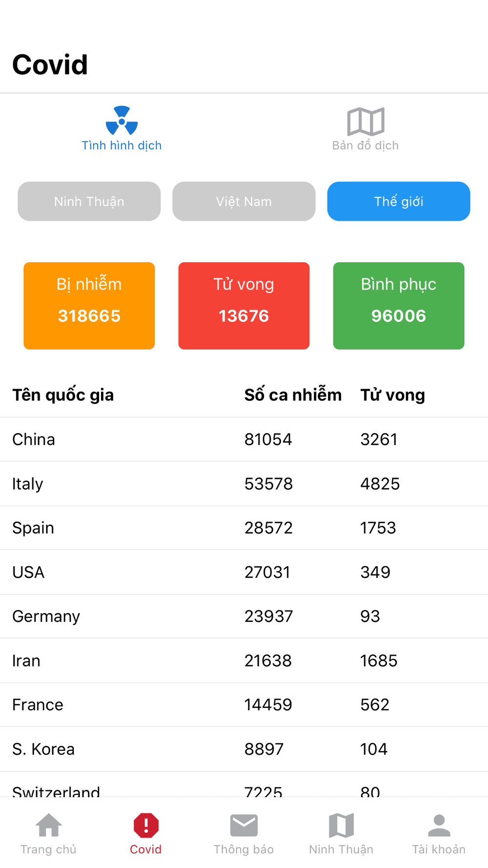Open the Tài khoản person icon
The height and width of the screenshot is (868, 488).
[439, 825]
